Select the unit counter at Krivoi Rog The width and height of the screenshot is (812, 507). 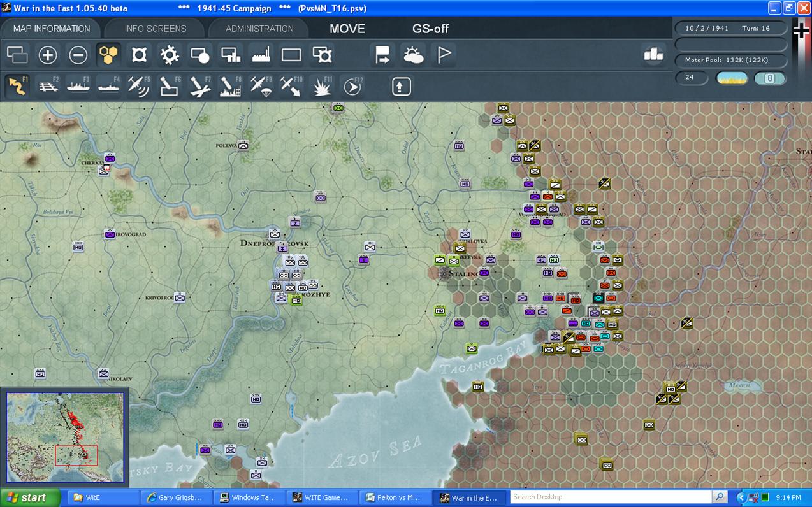(180, 297)
